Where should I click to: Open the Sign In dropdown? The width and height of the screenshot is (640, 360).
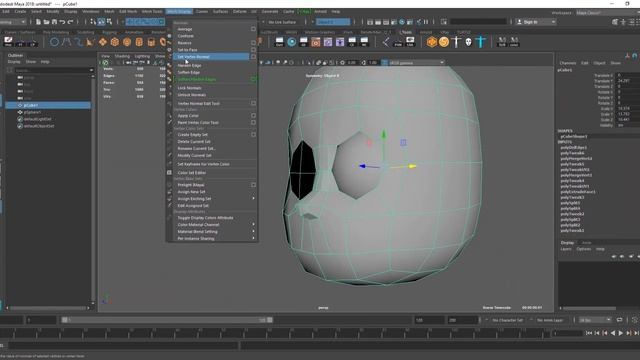(536, 22)
